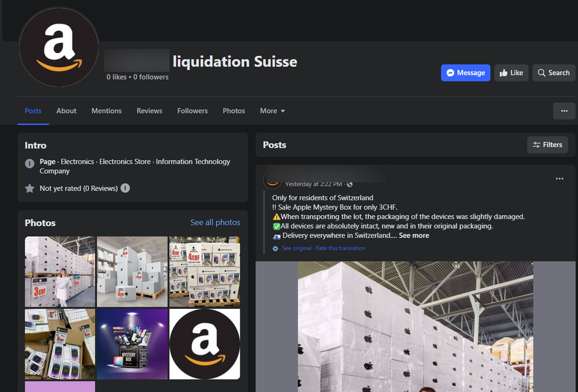Open the Reviews tab

tap(149, 111)
